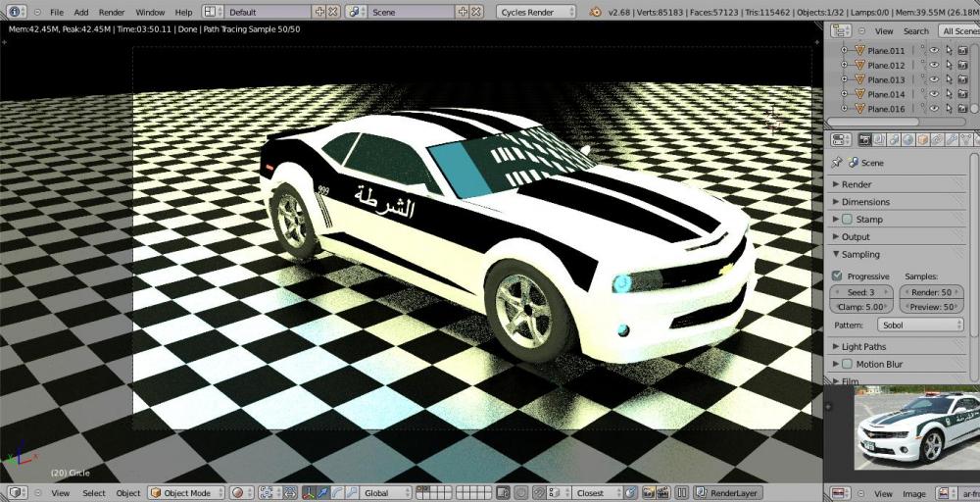980x502 pixels.
Task: Click the Clamp value field
Action: pos(861,307)
